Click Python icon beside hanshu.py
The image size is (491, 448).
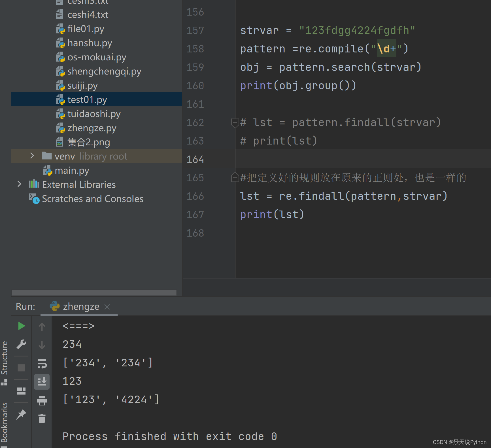click(60, 43)
